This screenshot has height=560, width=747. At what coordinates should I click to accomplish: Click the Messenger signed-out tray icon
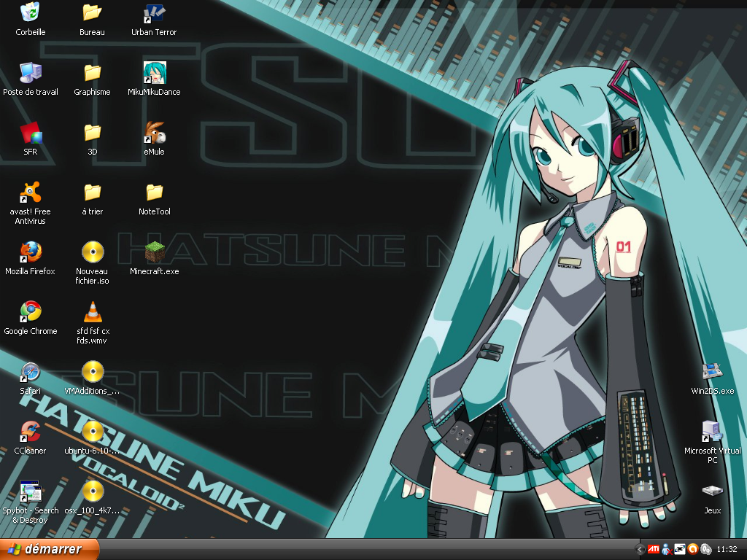pyautogui.click(x=667, y=550)
